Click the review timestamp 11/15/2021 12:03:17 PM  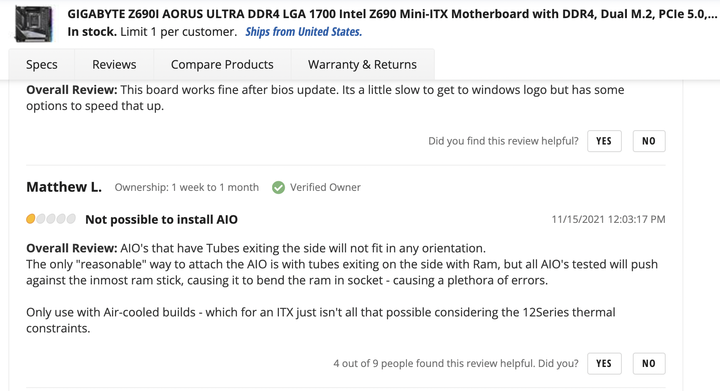pyautogui.click(x=608, y=219)
